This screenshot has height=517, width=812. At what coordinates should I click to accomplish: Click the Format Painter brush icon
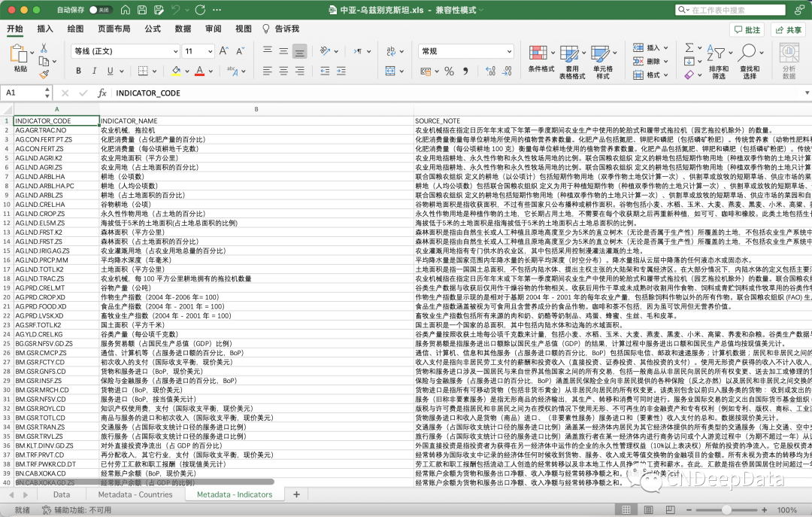click(44, 75)
